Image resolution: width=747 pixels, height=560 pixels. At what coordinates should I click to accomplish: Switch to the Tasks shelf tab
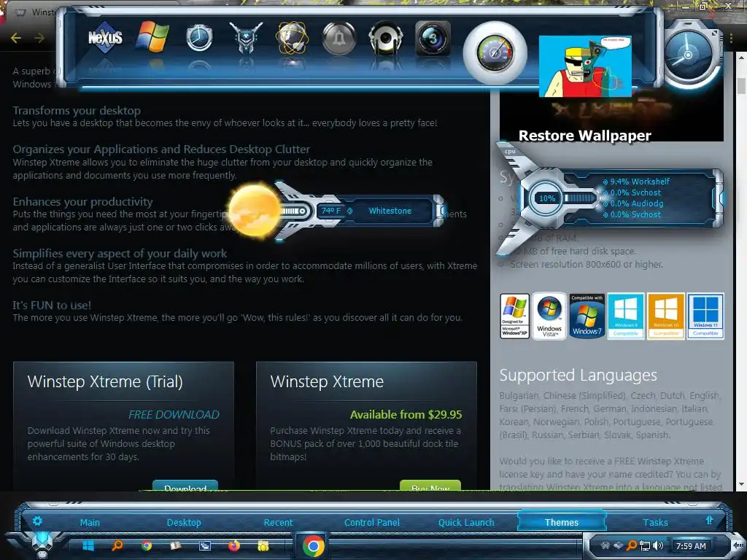point(655,522)
